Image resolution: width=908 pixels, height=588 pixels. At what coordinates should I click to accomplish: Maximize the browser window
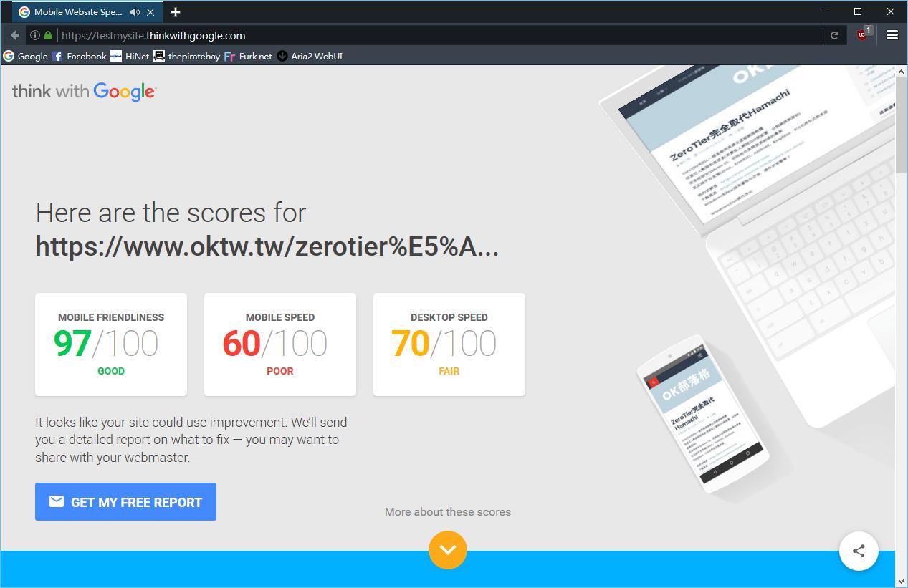click(858, 11)
